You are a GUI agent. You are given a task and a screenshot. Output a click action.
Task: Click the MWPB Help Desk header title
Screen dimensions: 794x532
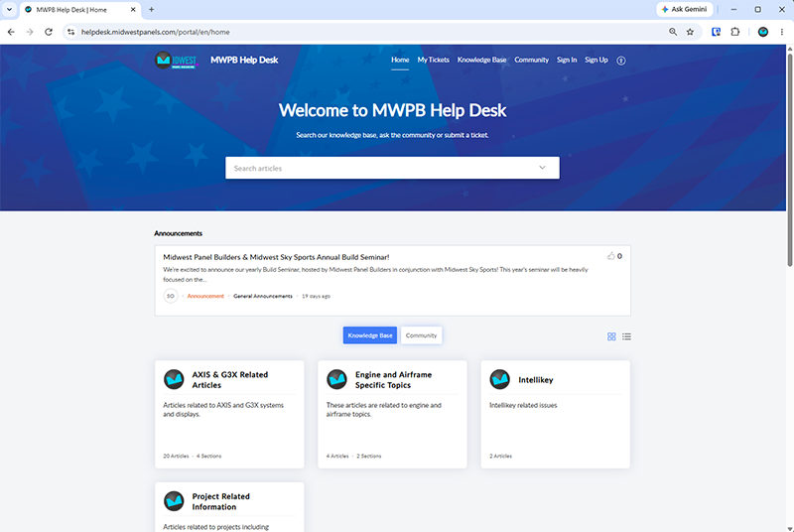tap(244, 60)
